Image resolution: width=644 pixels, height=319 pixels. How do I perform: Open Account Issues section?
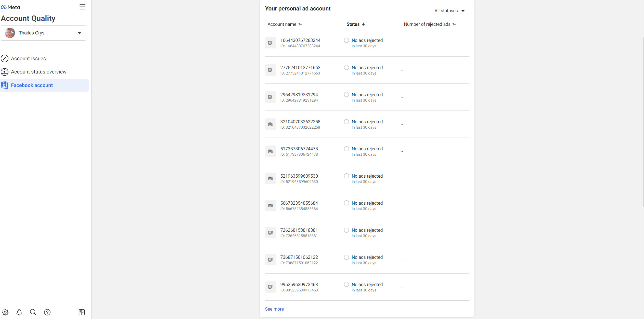[44, 58]
